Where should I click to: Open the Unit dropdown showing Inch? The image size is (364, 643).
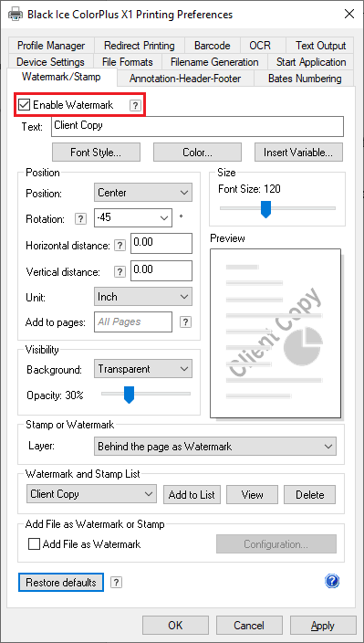[x=143, y=297]
